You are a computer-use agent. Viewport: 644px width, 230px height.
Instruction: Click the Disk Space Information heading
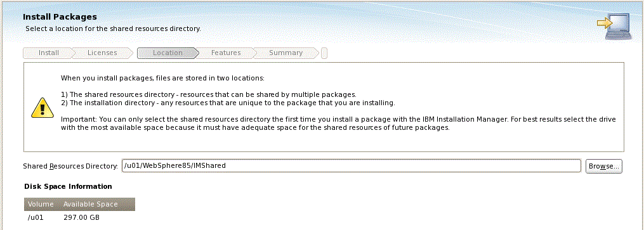coord(68,186)
